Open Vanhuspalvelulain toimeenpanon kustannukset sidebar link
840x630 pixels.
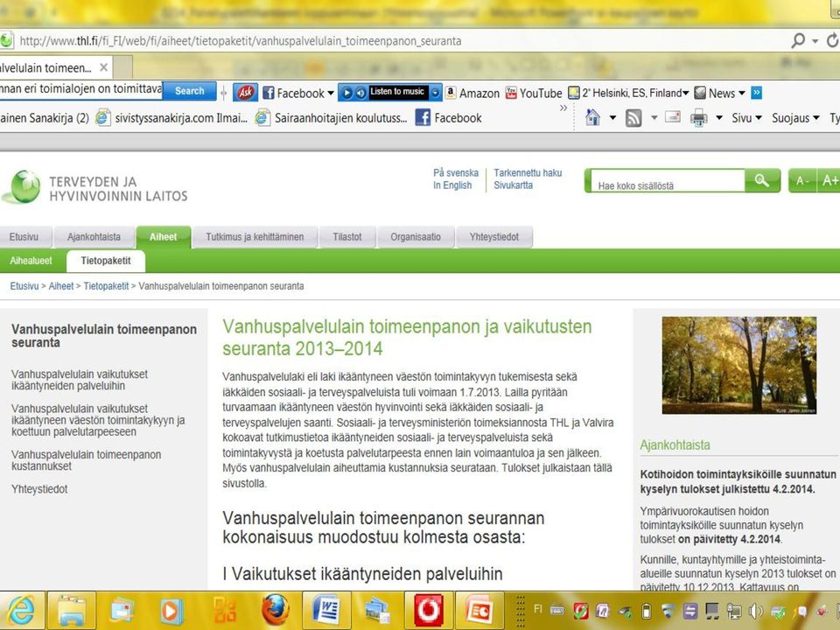click(x=87, y=460)
